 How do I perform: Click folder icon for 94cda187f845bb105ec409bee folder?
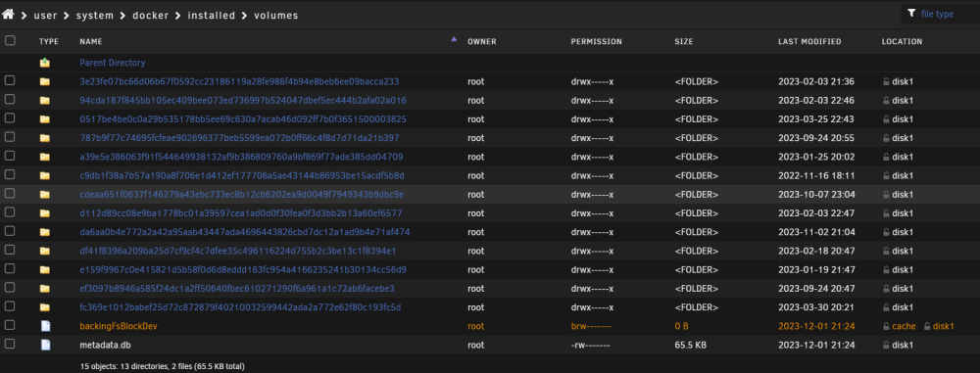tap(44, 100)
